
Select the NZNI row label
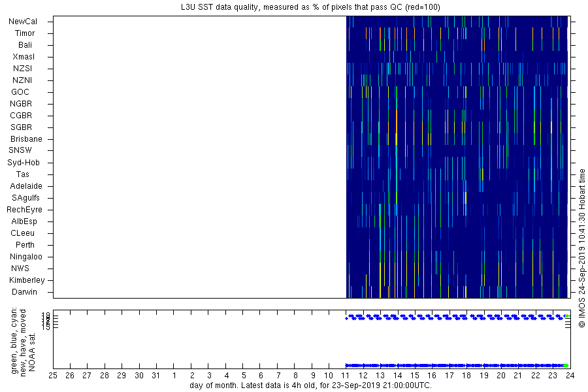coord(22,80)
